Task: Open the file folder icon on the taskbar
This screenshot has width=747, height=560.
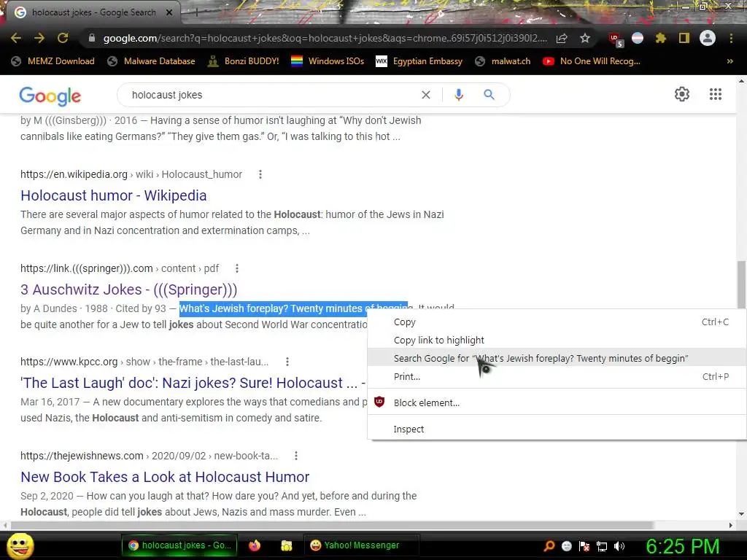Action: [286, 545]
